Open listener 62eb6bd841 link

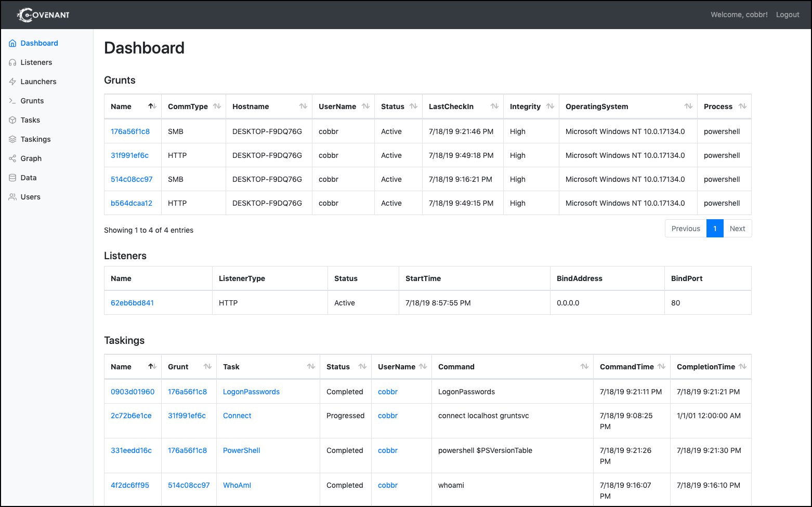[x=132, y=303]
